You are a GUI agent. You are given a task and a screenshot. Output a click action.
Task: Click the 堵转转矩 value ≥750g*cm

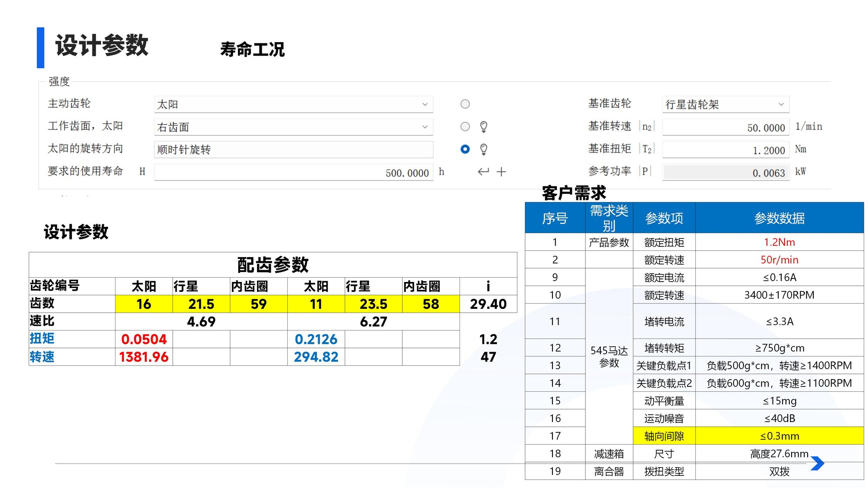click(x=779, y=348)
